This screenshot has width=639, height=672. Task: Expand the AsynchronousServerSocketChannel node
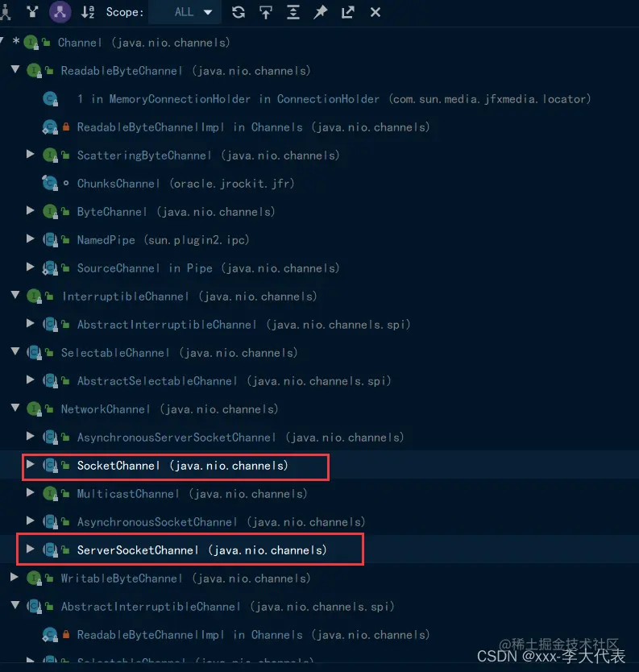[x=30, y=436]
